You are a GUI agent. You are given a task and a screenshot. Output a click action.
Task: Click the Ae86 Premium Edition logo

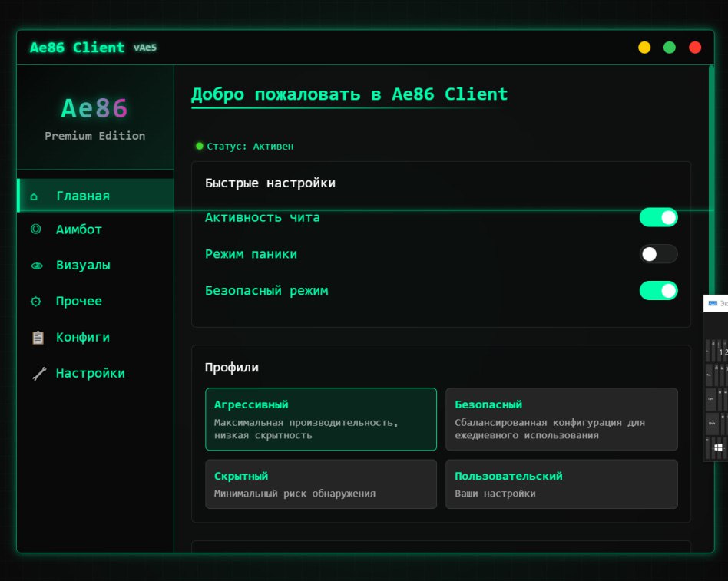(94, 118)
